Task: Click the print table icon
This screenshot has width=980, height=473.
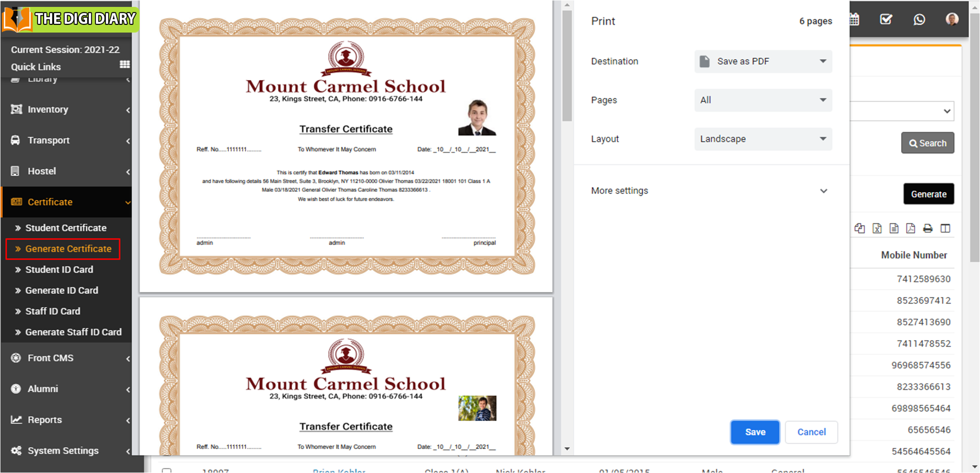Action: 928,228
